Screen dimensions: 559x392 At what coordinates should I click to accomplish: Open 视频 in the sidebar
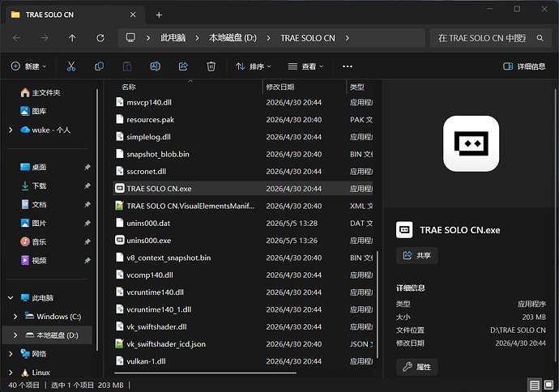[33, 261]
